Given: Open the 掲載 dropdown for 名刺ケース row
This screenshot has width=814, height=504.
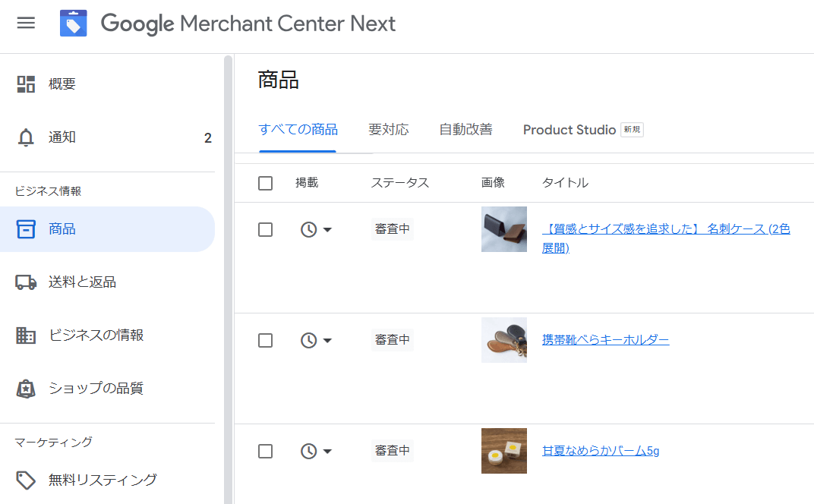Looking at the screenshot, I should (x=317, y=228).
